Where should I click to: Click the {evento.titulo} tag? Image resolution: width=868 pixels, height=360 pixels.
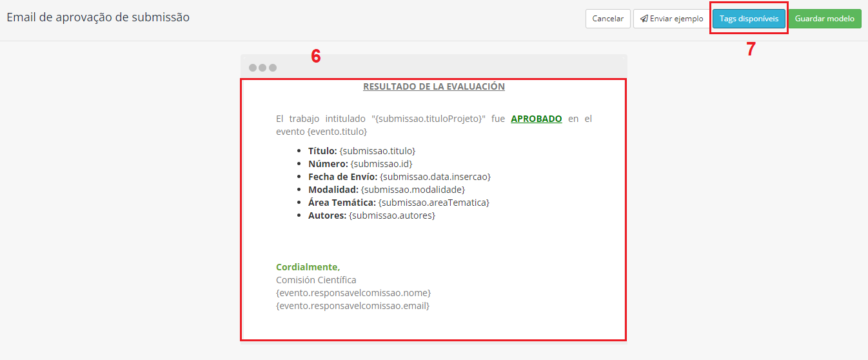click(x=337, y=132)
